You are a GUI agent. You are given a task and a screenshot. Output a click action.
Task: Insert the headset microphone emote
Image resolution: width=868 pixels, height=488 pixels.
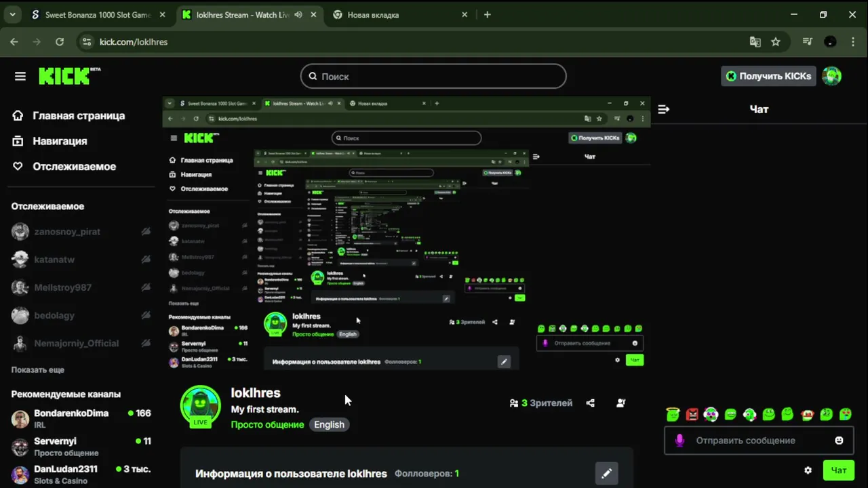tap(749, 414)
